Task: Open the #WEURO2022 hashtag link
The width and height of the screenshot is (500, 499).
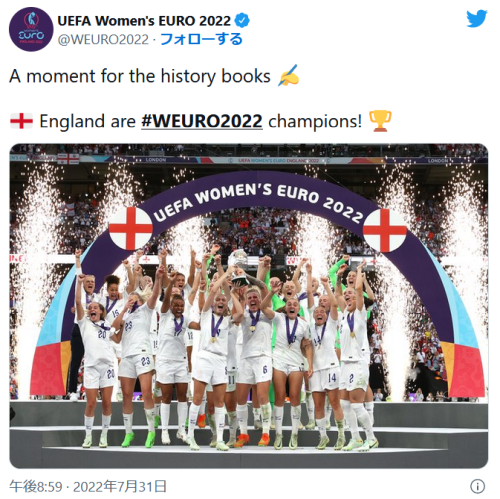Action: 202,121
